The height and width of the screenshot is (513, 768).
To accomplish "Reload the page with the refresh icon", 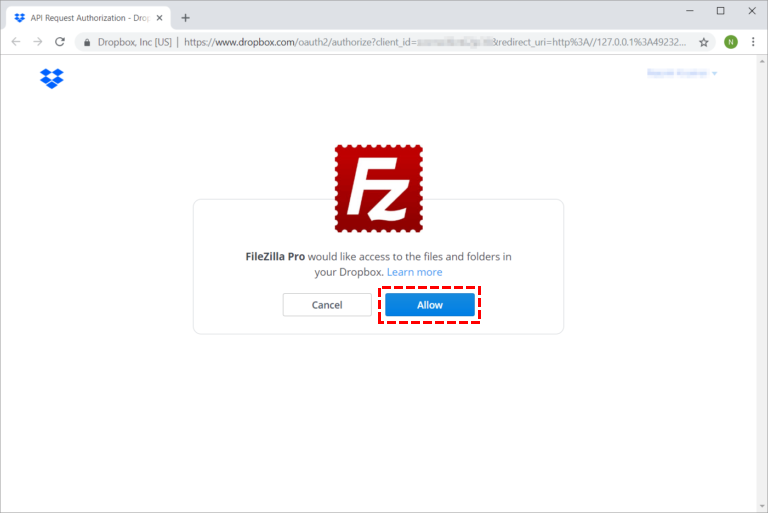I will 60,42.
